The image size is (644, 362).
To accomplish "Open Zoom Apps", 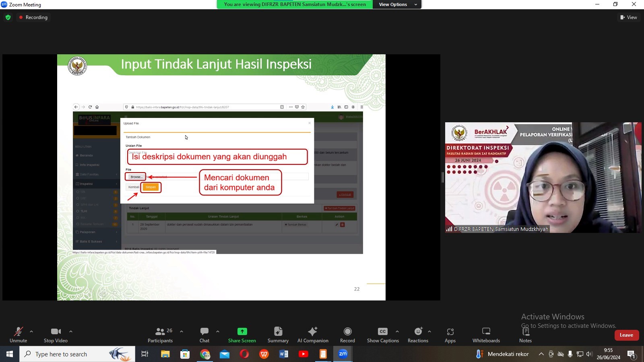I will click(450, 335).
